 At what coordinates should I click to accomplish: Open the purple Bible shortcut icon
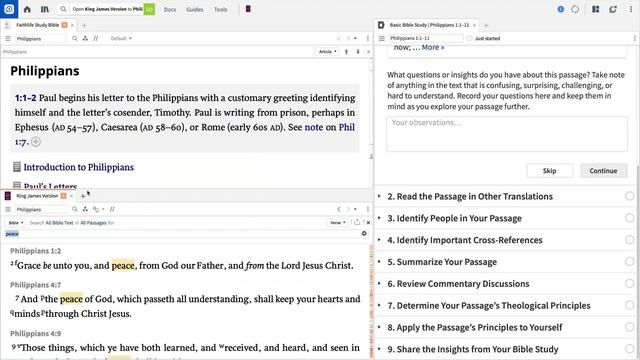(x=248, y=9)
